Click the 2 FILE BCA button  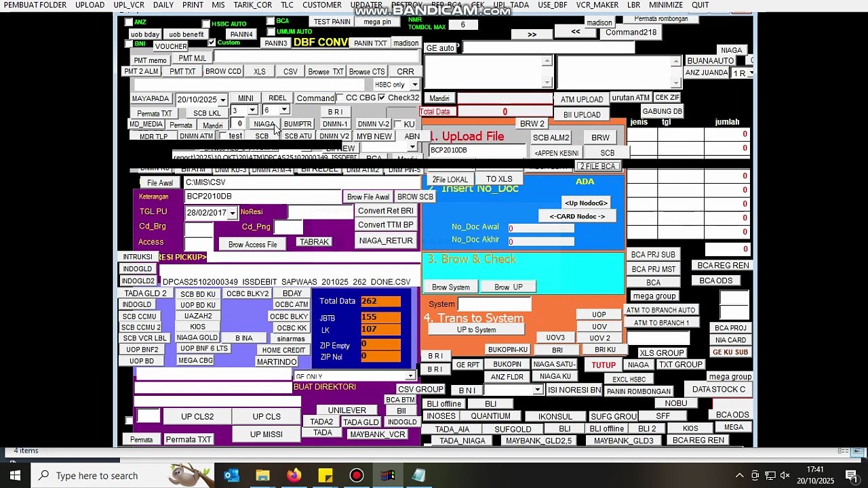pos(597,167)
